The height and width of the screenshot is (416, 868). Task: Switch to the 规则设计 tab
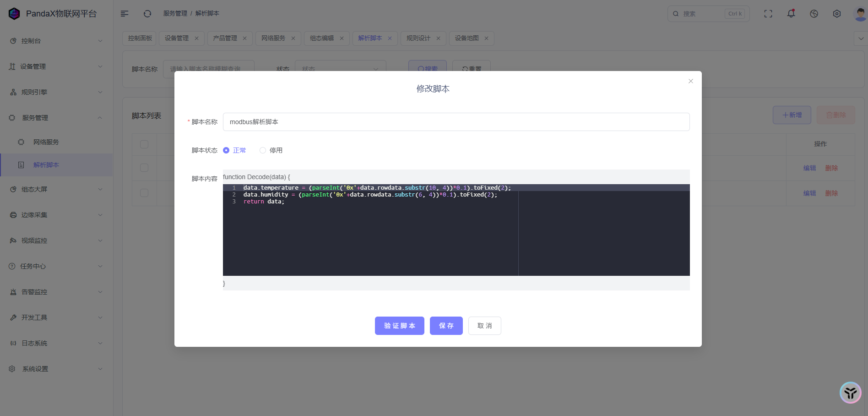click(x=418, y=38)
